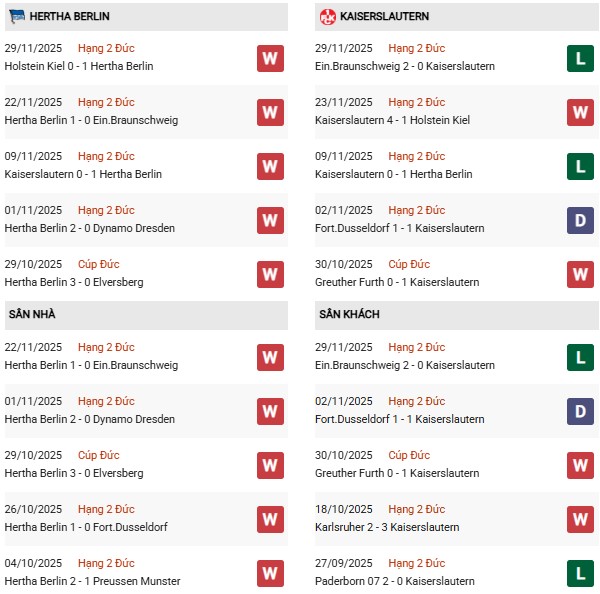Click the Hertha Berlin club logo icon
Image resolution: width=600 pixels, height=594 pixels.
pos(17,17)
